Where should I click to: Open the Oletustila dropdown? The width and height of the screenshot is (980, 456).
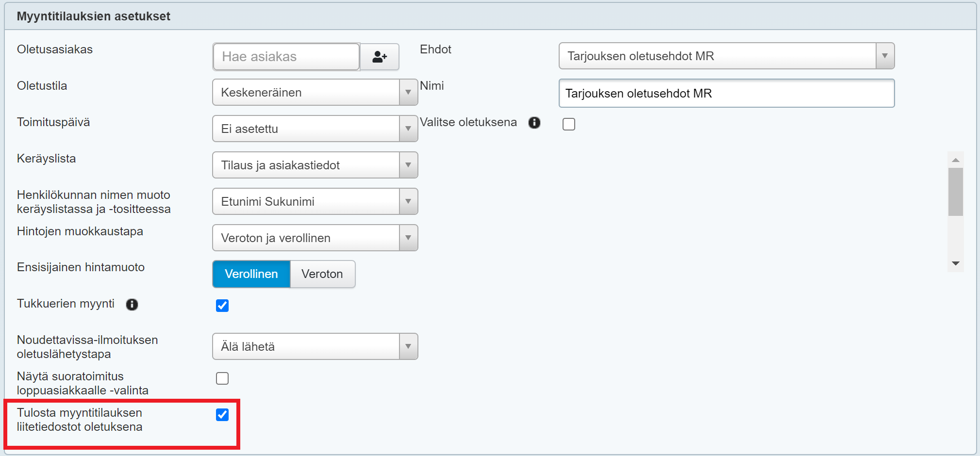[315, 92]
